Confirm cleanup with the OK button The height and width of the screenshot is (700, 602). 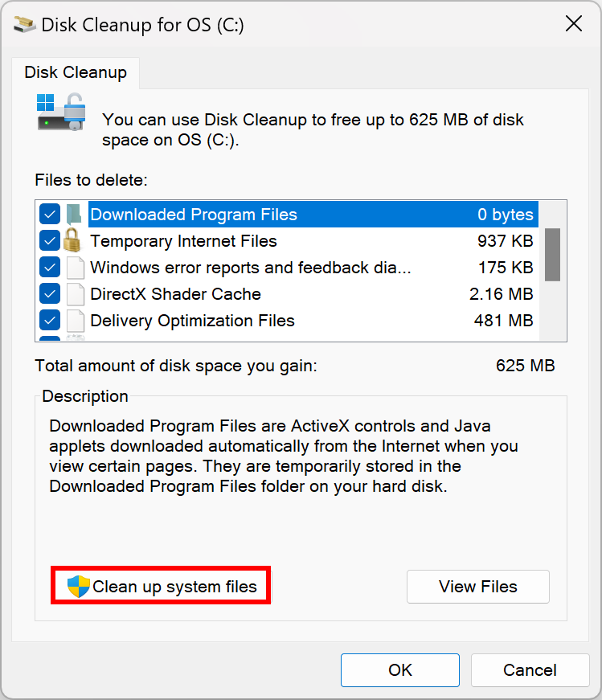pos(400,670)
